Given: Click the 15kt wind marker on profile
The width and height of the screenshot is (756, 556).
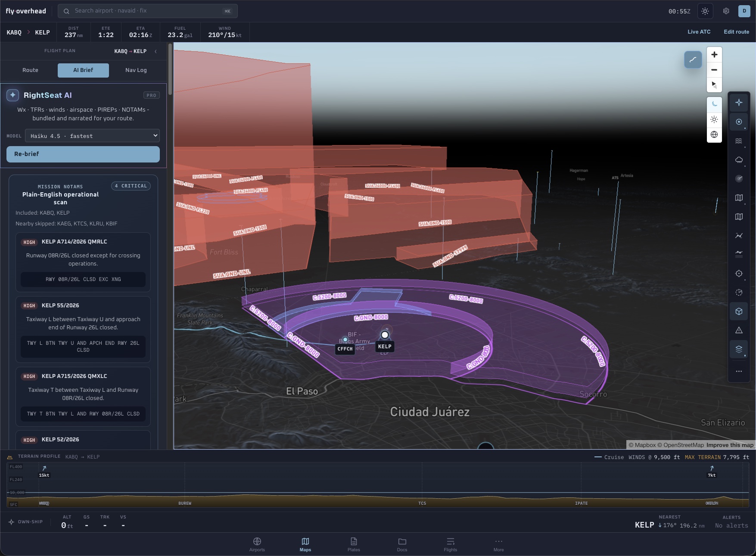Looking at the screenshot, I should coord(44,472).
